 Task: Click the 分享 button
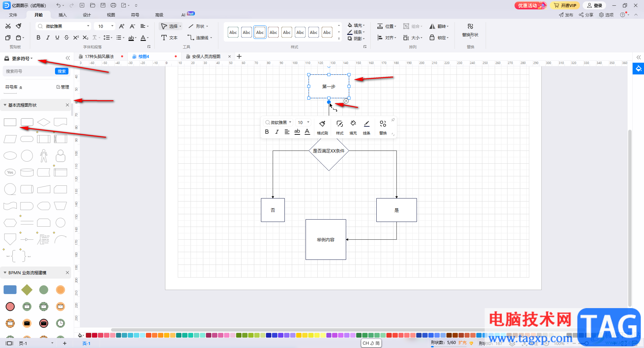point(586,15)
